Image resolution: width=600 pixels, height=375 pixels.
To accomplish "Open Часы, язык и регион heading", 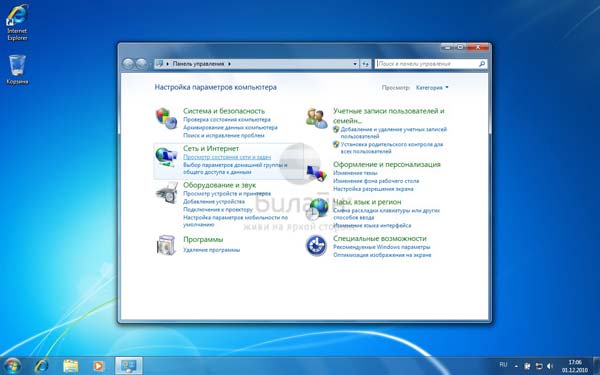I will [367, 202].
